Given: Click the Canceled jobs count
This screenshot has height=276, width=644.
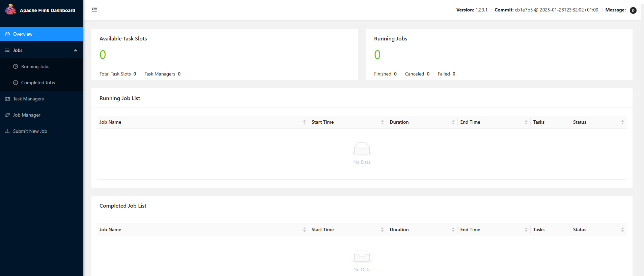Looking at the screenshot, I should click(x=428, y=74).
